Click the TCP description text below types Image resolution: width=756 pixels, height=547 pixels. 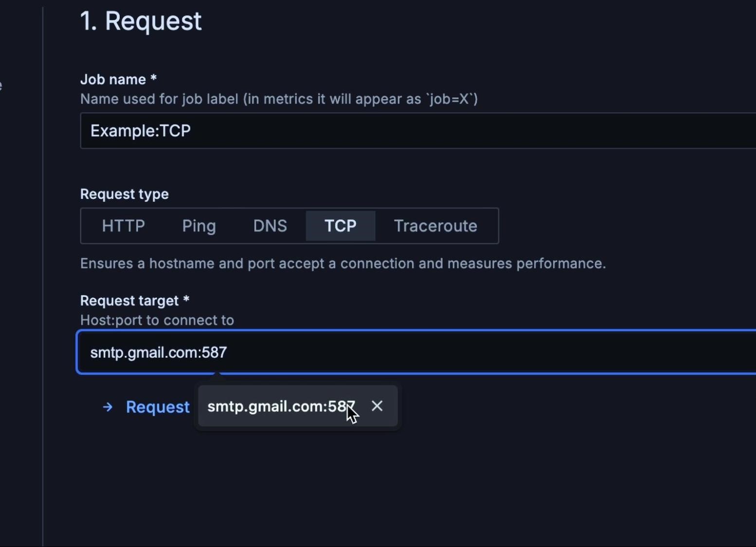pos(343,264)
